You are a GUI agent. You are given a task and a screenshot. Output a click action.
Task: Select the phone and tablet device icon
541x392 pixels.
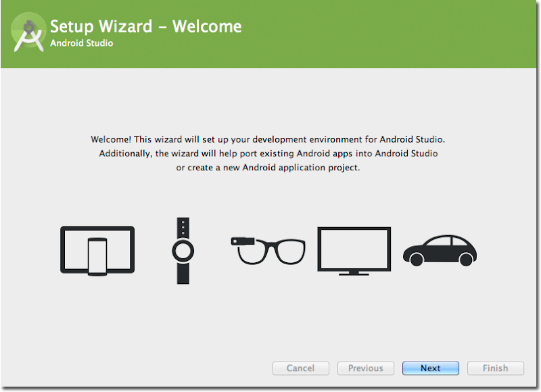pos(97,250)
